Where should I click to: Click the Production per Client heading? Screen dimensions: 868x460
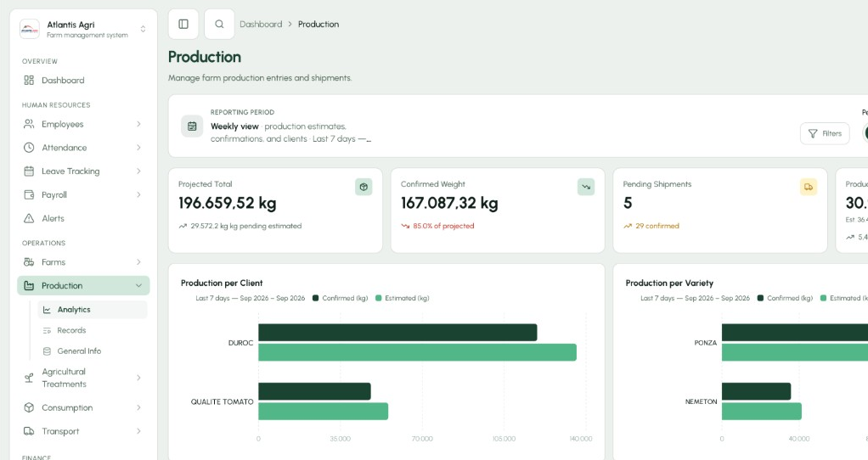[x=222, y=283]
